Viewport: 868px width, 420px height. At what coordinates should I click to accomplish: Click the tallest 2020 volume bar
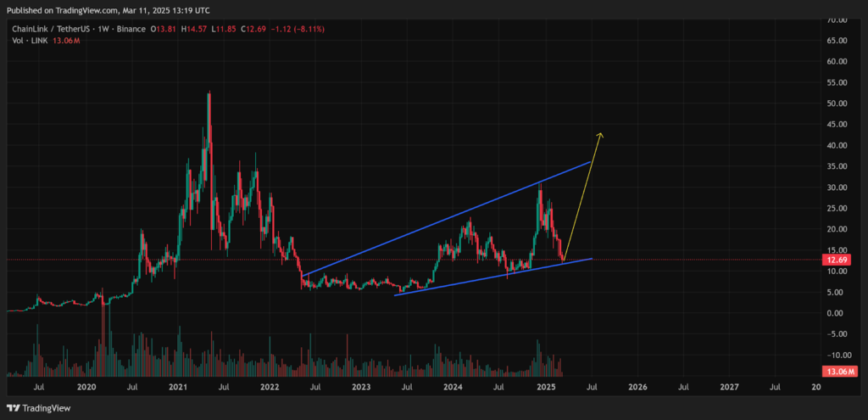coord(103,338)
